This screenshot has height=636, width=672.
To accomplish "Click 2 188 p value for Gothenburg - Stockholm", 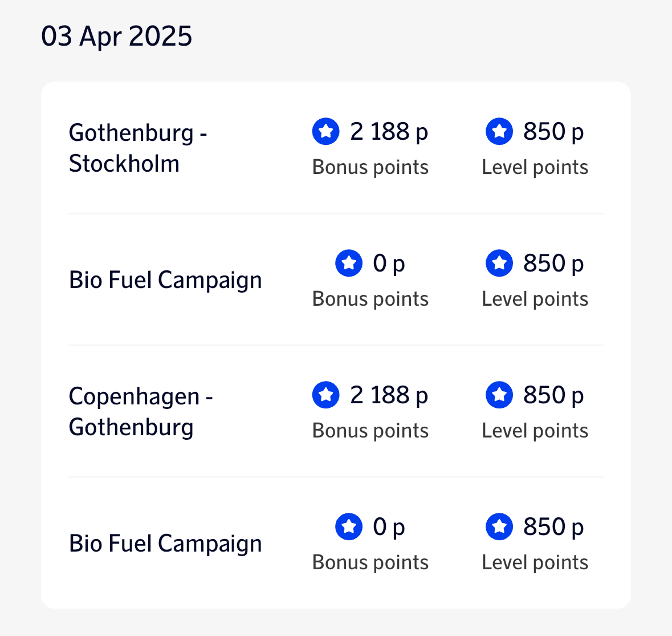I will [x=389, y=132].
